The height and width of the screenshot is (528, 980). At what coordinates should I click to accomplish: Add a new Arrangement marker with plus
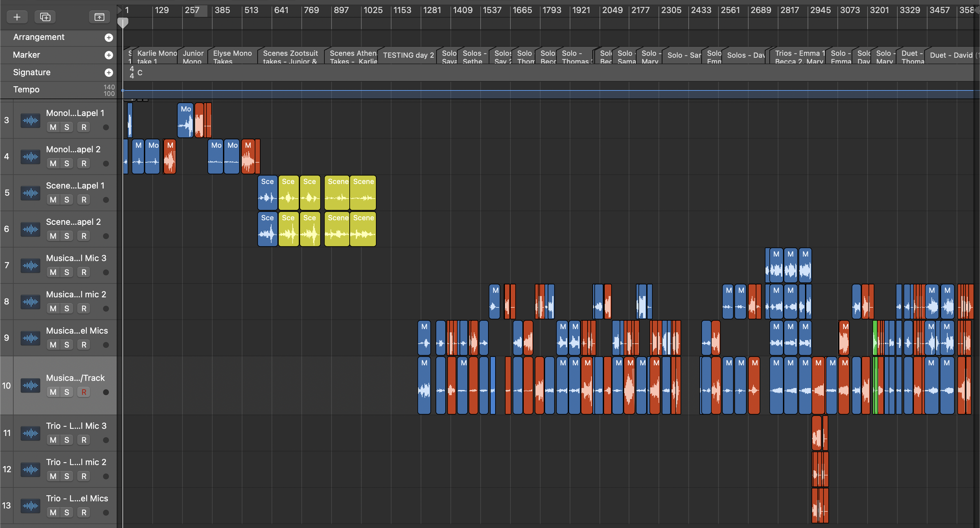(109, 38)
